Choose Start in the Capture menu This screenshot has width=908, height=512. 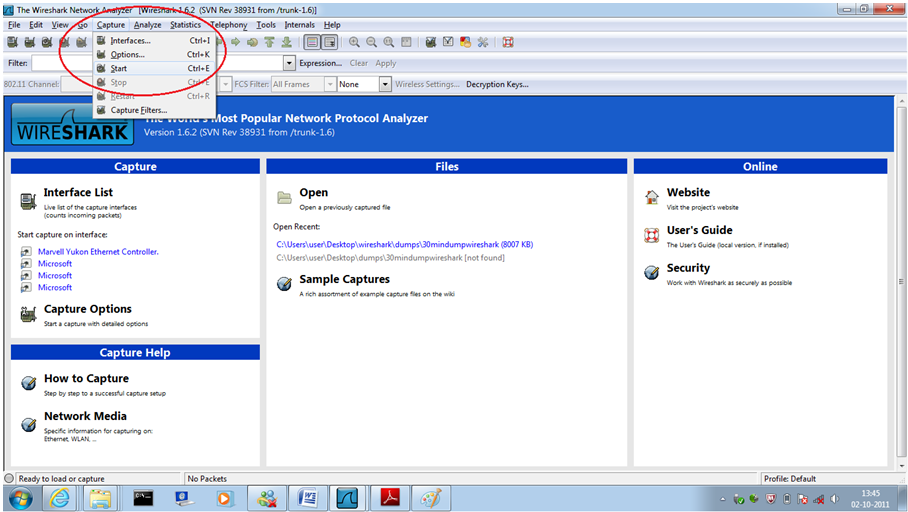[x=154, y=68]
